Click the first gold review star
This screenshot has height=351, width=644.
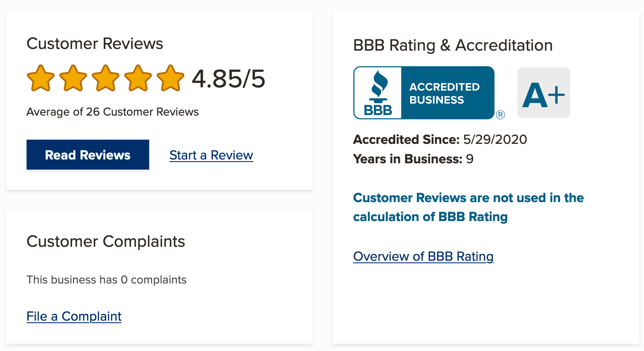[40, 78]
